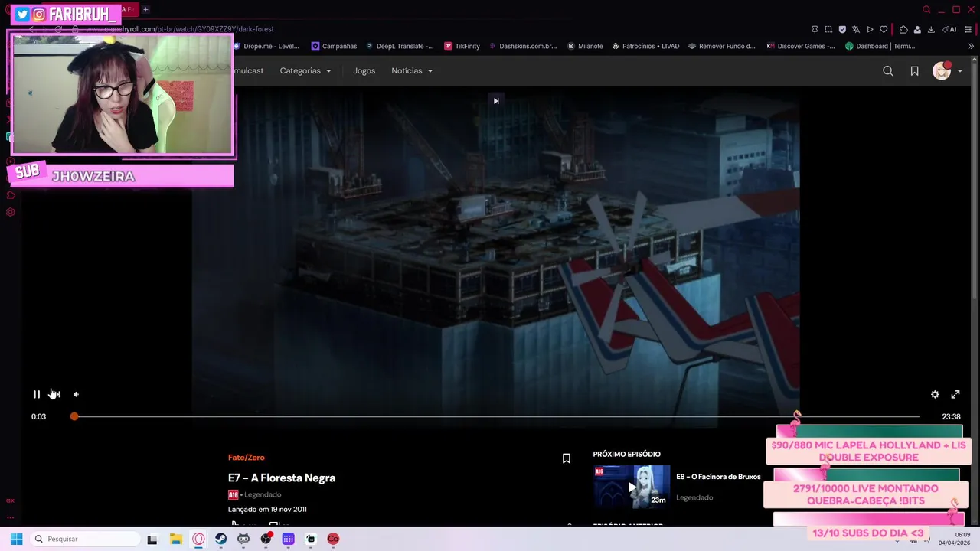Open the browser downloads icon
This screenshot has height=551, width=980.
tap(931, 29)
